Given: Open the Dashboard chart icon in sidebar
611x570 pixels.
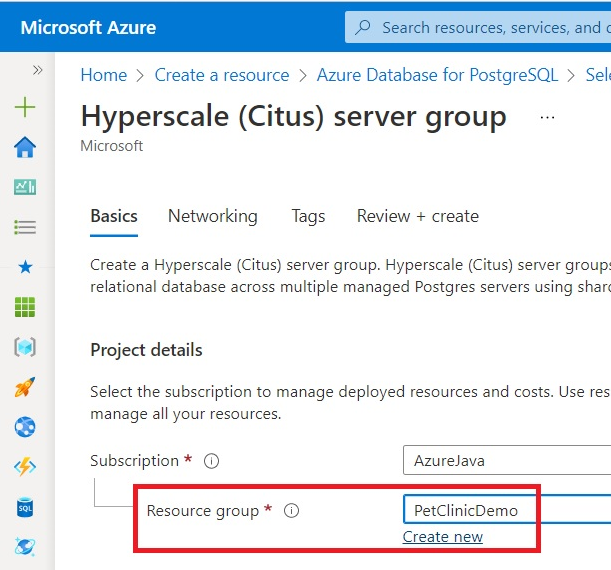Looking at the screenshot, I should point(25,187).
